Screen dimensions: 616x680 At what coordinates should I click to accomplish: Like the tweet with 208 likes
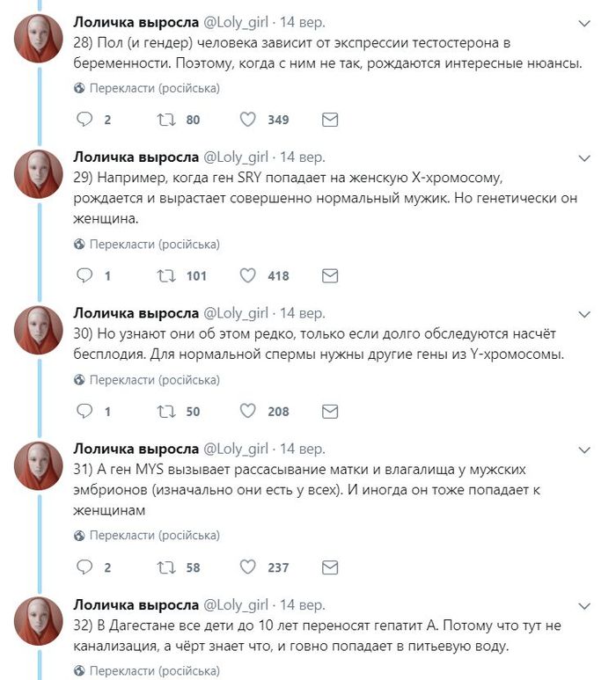[248, 411]
